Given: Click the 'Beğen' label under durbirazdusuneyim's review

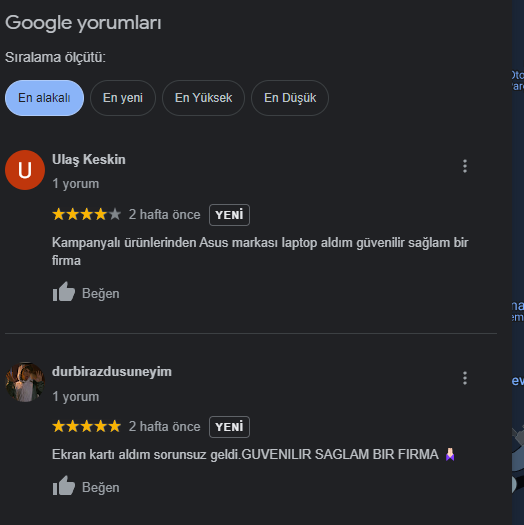Looking at the screenshot, I should [x=101, y=488].
